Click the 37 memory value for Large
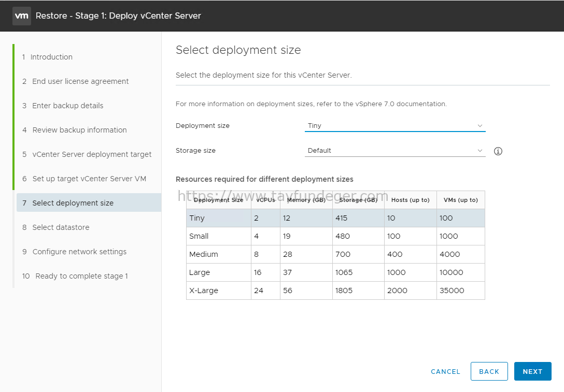The image size is (564, 392). (x=287, y=272)
